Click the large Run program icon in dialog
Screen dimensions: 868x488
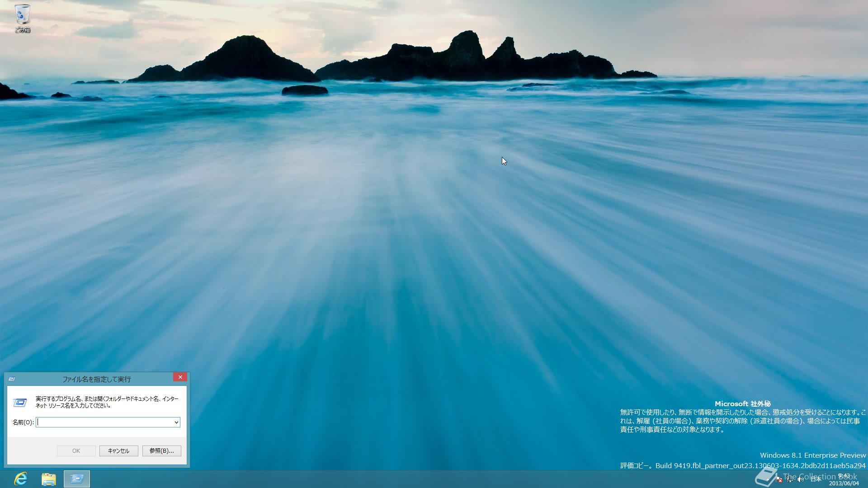(x=20, y=402)
